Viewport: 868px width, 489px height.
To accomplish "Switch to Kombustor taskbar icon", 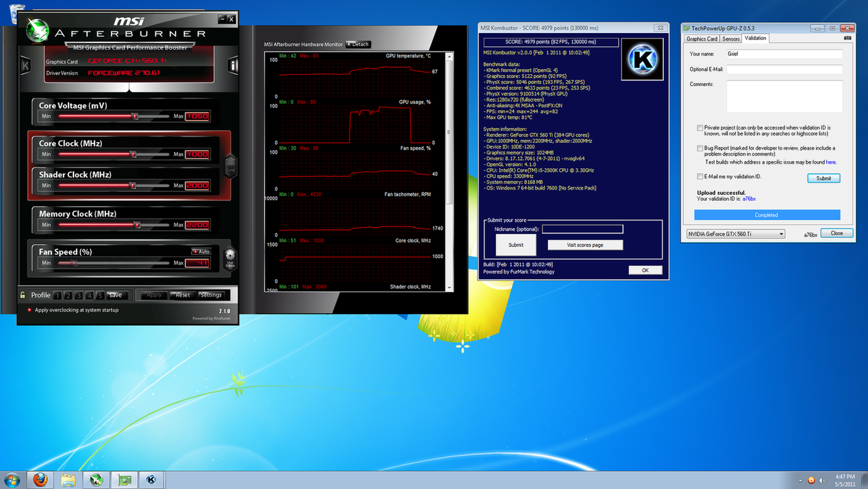I will tap(152, 480).
